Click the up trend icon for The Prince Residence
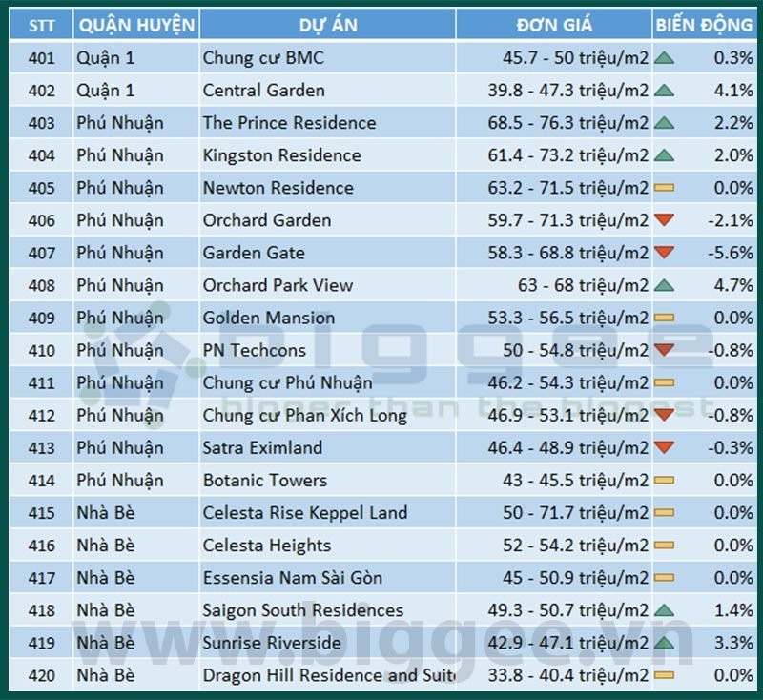This screenshot has width=763, height=700. tap(664, 123)
